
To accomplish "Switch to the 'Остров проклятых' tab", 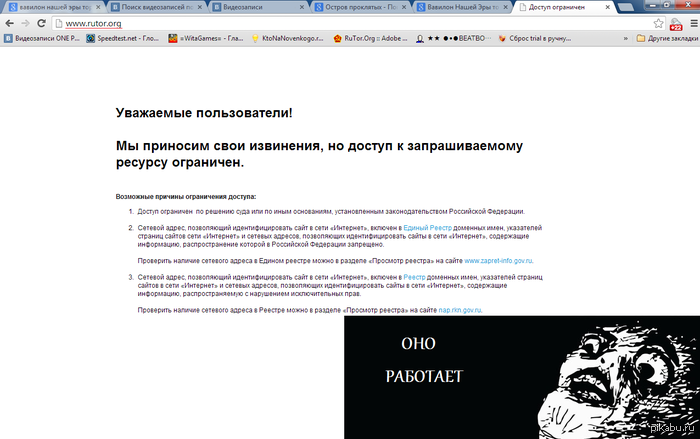I will tap(361, 7).
